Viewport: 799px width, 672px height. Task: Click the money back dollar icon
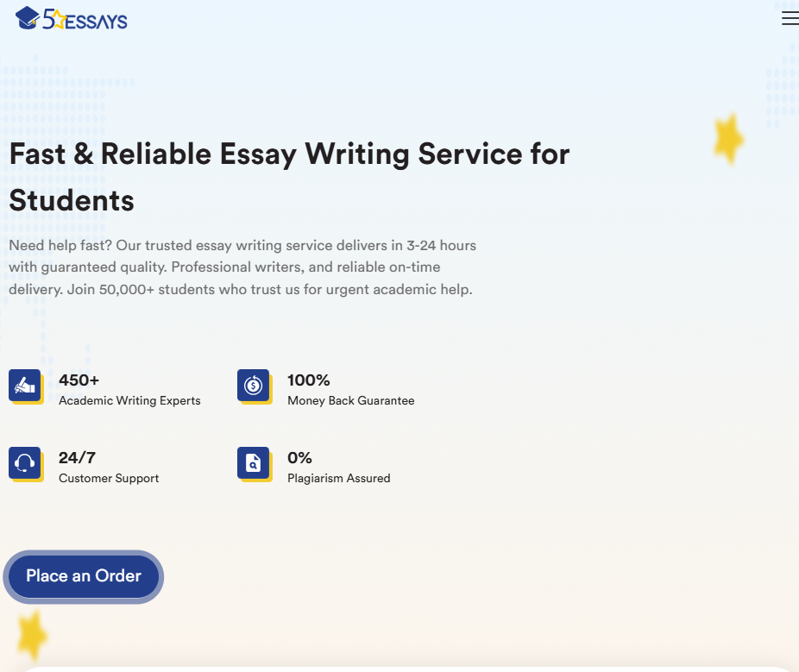click(x=254, y=385)
